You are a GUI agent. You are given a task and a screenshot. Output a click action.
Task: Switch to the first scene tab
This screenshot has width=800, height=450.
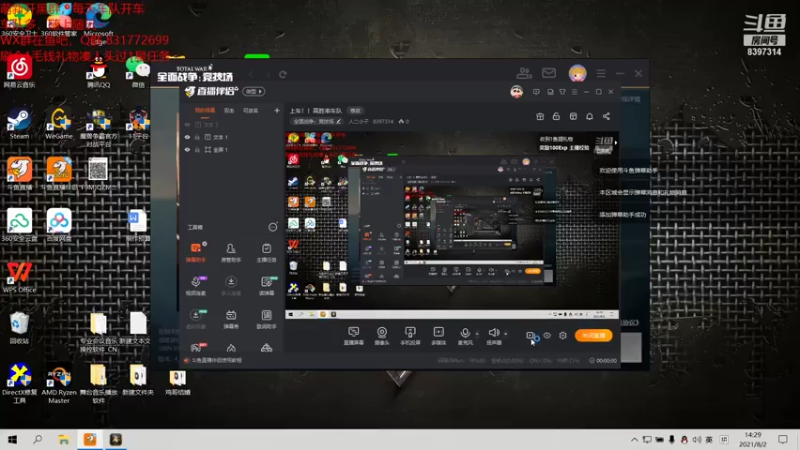(205, 111)
